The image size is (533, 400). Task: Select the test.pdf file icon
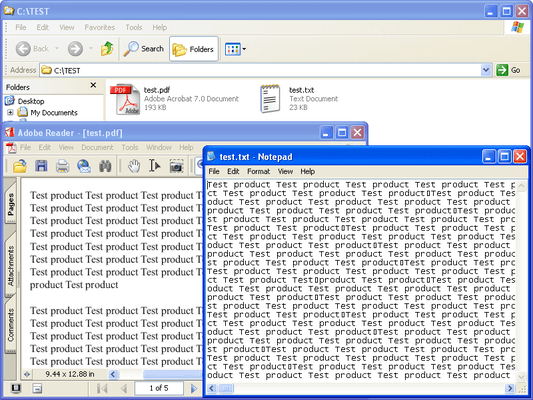pyautogui.click(x=125, y=99)
